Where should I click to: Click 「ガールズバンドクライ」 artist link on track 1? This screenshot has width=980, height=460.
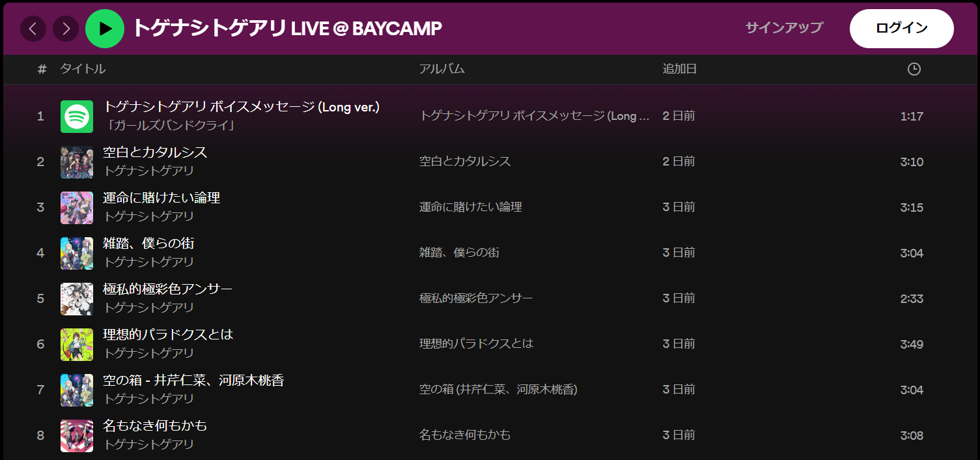(169, 125)
